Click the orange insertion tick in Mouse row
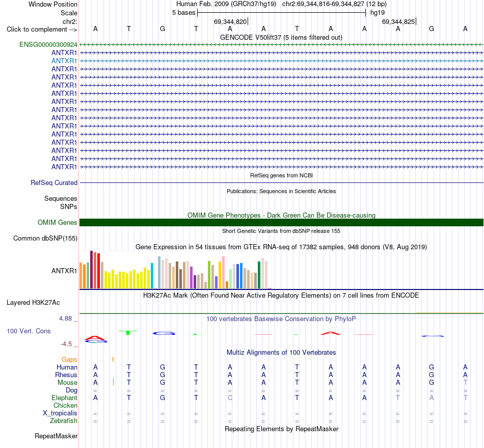Viewport: 484px width, 448px height. pos(113,382)
